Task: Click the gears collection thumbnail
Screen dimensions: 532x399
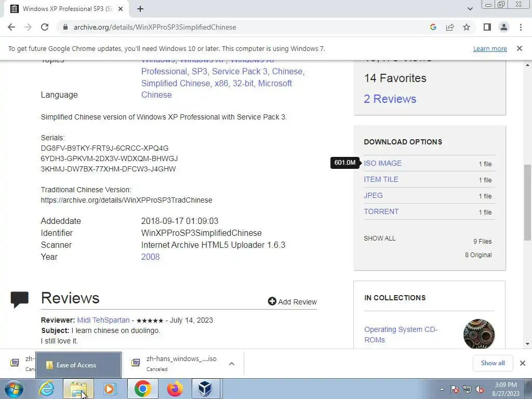Action: point(478,334)
